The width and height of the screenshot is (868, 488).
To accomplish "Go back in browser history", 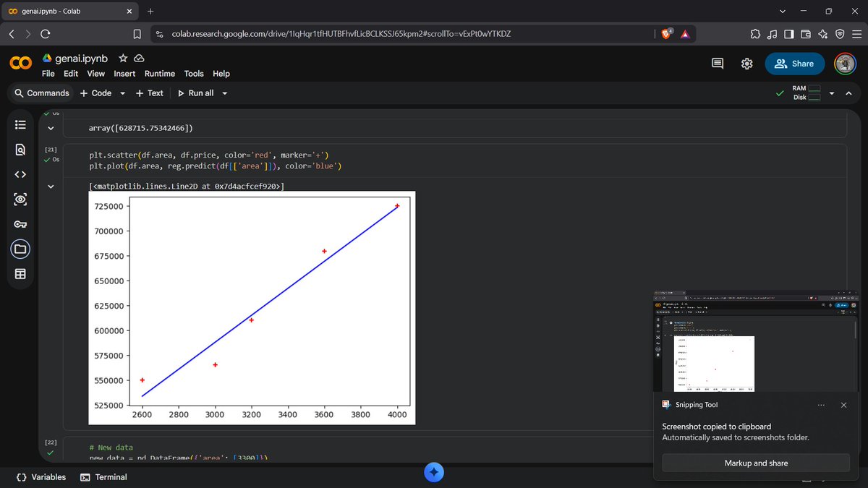I will coord(12,34).
